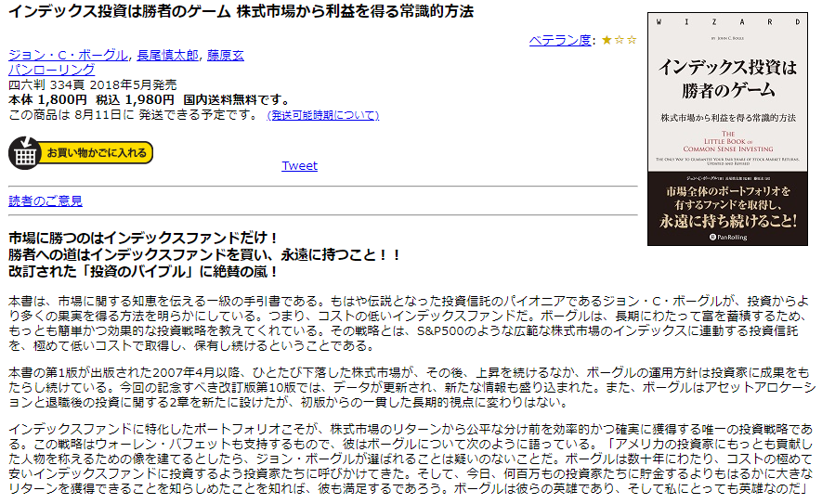Click the last empty rating star
Screen dimensions: 822x504
[x=632, y=40]
